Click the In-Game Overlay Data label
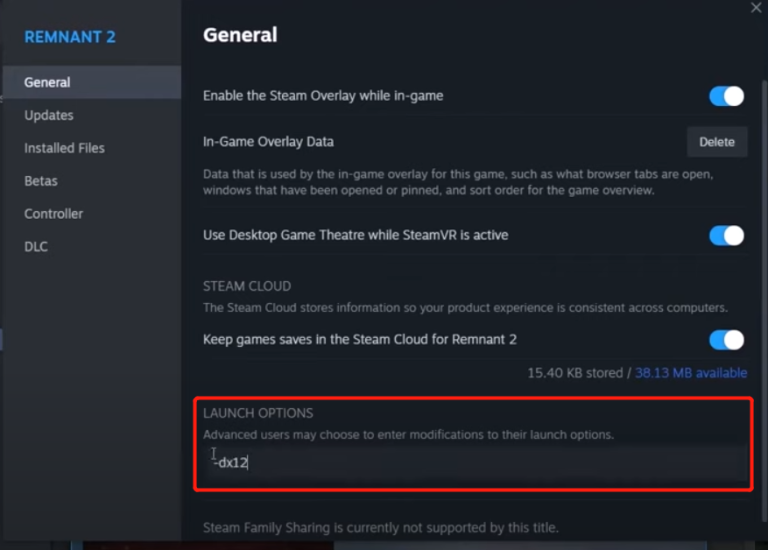 pyautogui.click(x=268, y=142)
